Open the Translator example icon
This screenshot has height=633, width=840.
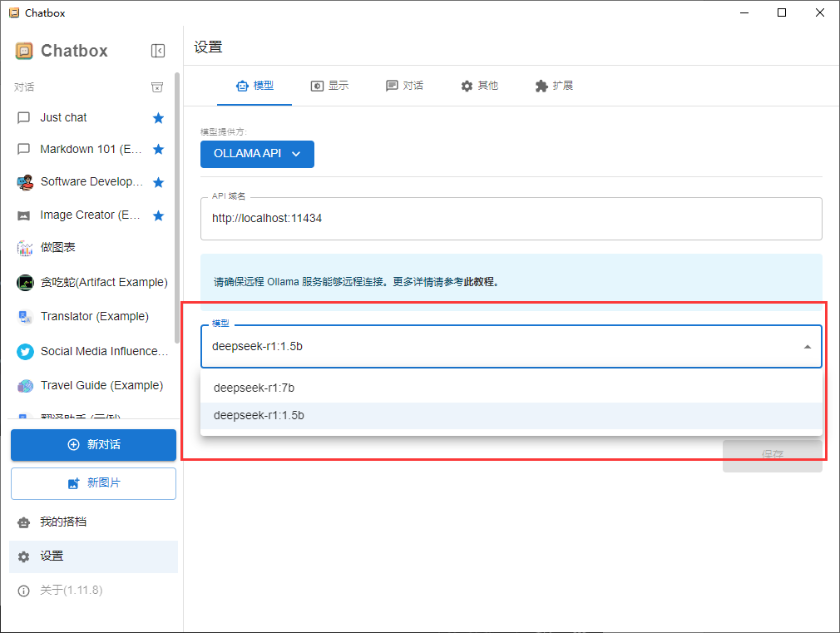(25, 317)
